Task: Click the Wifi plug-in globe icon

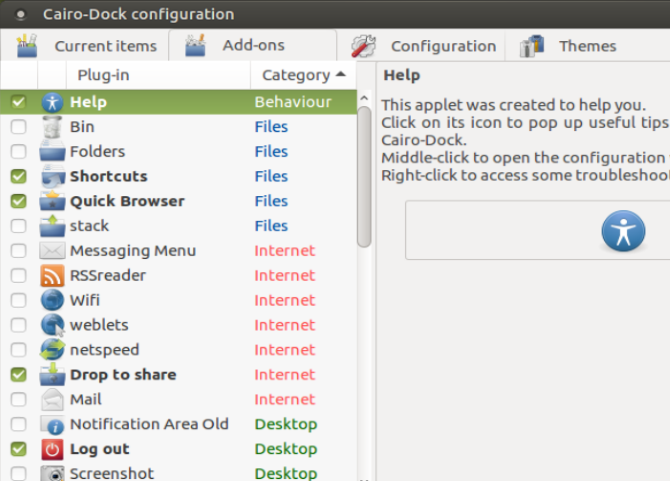Action: [x=52, y=300]
